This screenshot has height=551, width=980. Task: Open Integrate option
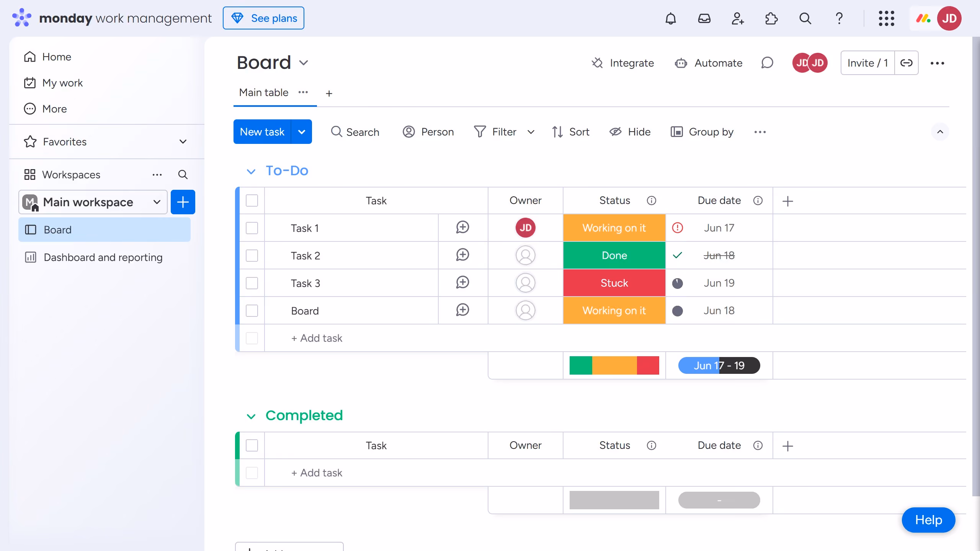click(x=623, y=63)
